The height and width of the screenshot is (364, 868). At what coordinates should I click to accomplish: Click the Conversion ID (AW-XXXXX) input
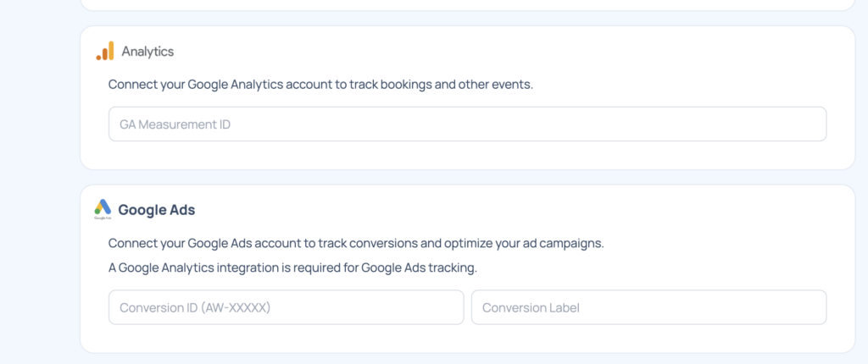[x=286, y=307]
